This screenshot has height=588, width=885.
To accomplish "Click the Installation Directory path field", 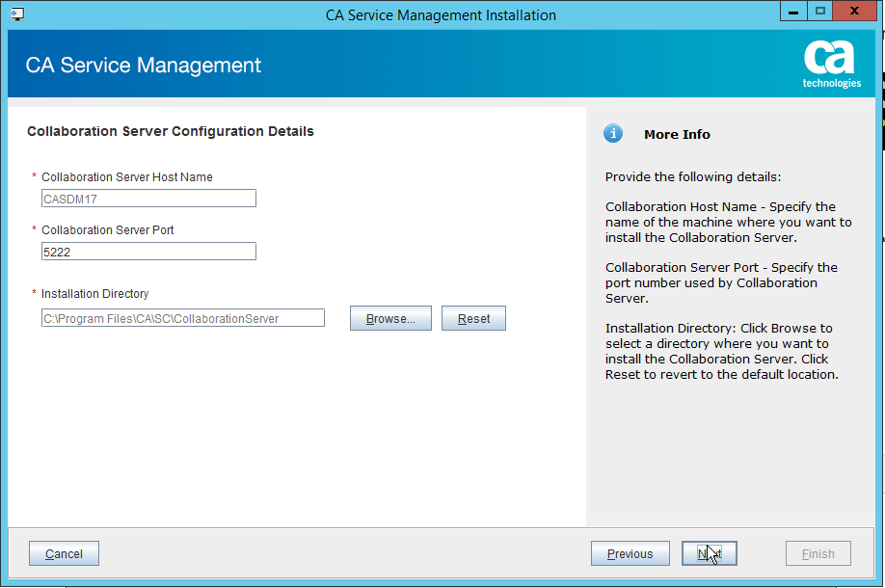I will tap(182, 318).
